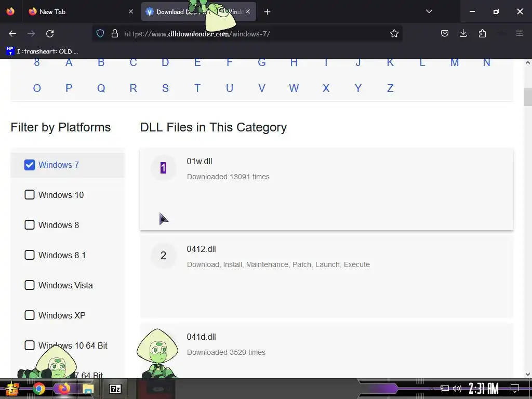532x399 pixels.
Task: Check the Windows 8.1 filter
Action: (x=30, y=255)
